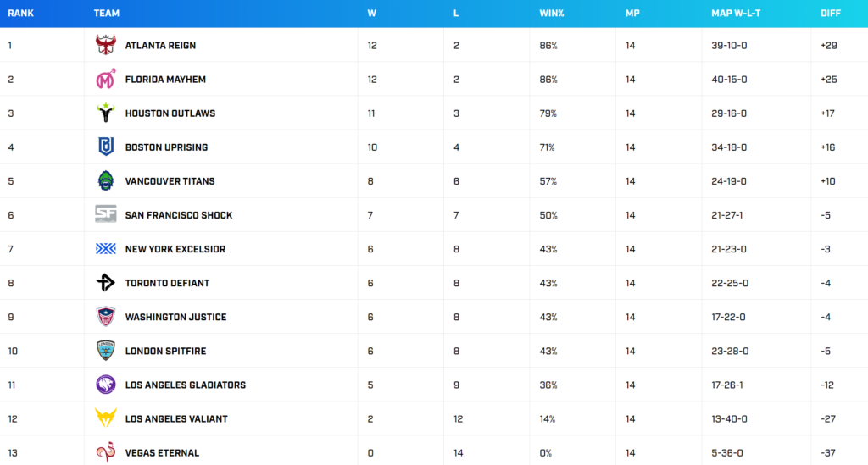Click the London Spitfire team logo
This screenshot has height=465, width=868.
coord(106,351)
